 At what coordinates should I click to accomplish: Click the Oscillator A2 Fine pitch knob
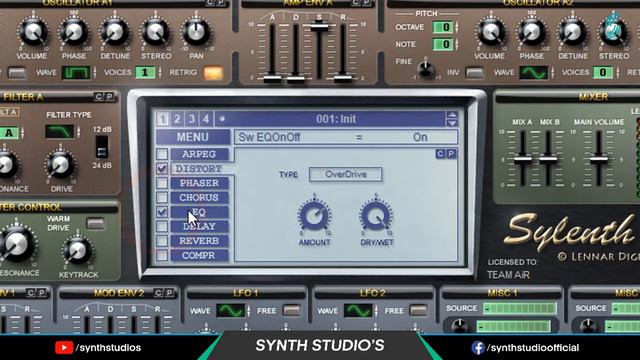pos(425,70)
